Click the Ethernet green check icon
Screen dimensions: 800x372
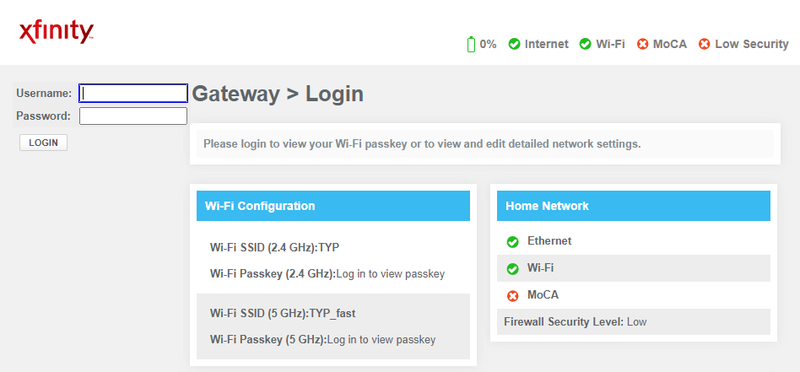click(513, 242)
